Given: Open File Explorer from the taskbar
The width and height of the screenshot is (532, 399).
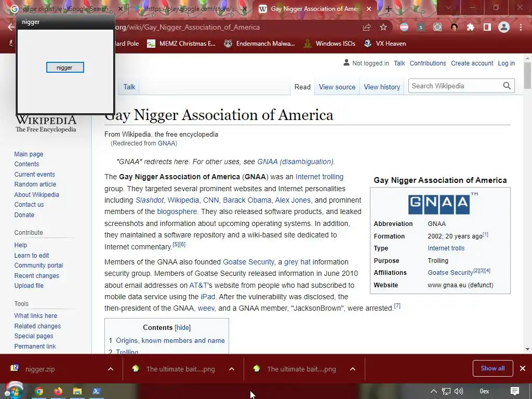Looking at the screenshot, I should coord(77,391).
